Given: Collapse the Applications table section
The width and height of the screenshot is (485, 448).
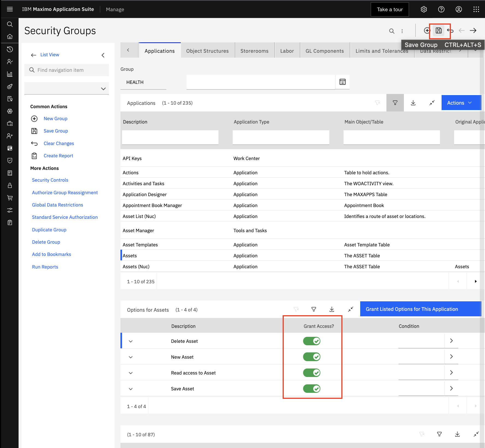Looking at the screenshot, I should click(432, 103).
